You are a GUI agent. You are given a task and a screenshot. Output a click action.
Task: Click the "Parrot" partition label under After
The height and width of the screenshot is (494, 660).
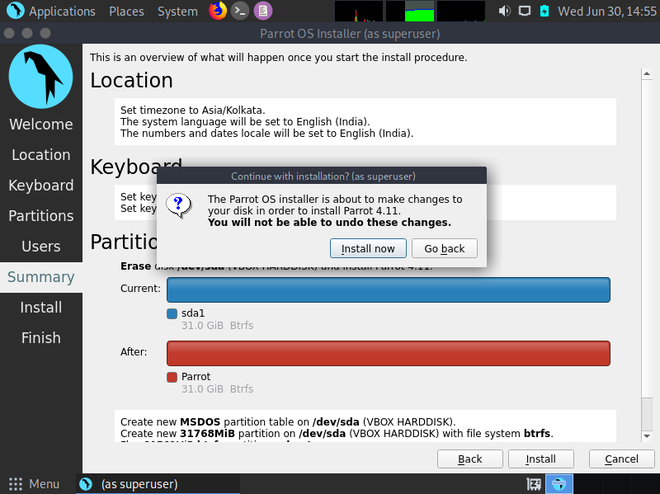(x=196, y=377)
